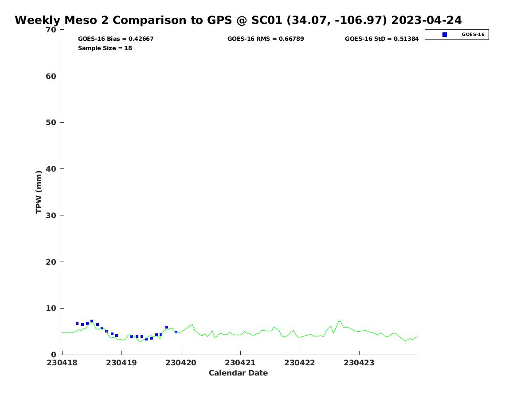Image resolution: width=532 pixels, height=399 pixels.
Task: Select the Sample Size = 18 text
Action: pos(105,48)
